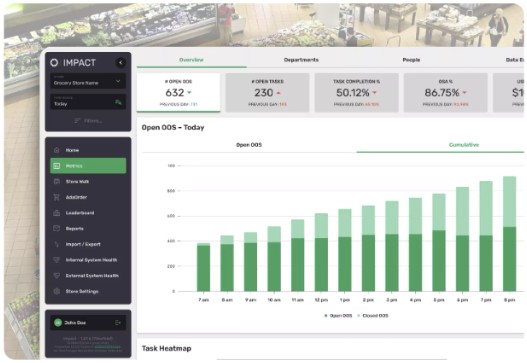
Task: Open Leaderboard via its sidebar icon
Action: (56, 213)
